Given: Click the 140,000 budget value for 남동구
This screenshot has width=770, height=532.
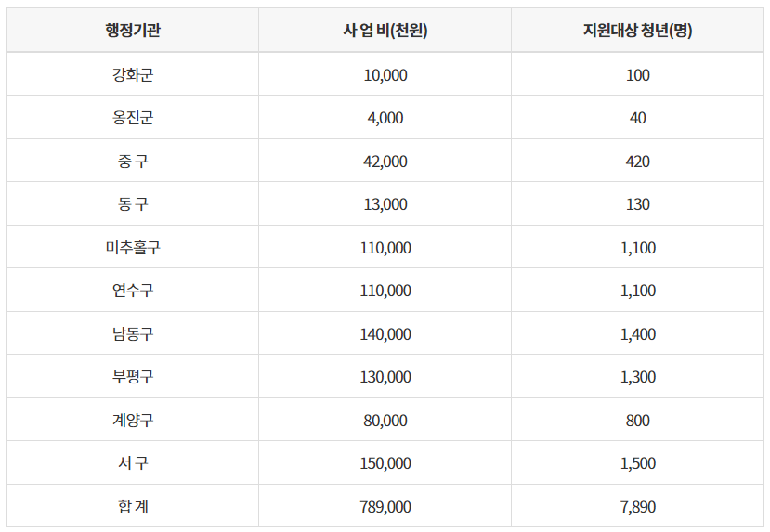Looking at the screenshot, I should coord(385,334).
